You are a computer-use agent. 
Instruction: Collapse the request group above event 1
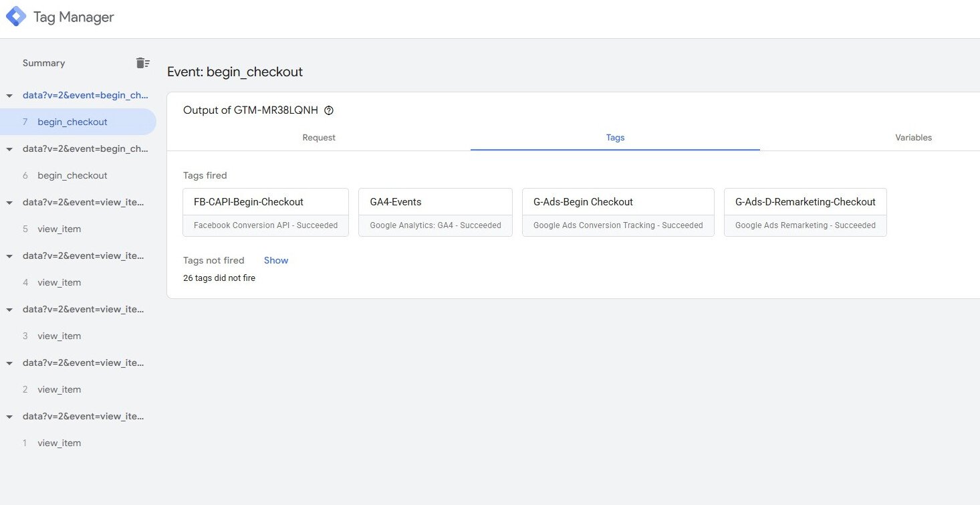coord(9,417)
